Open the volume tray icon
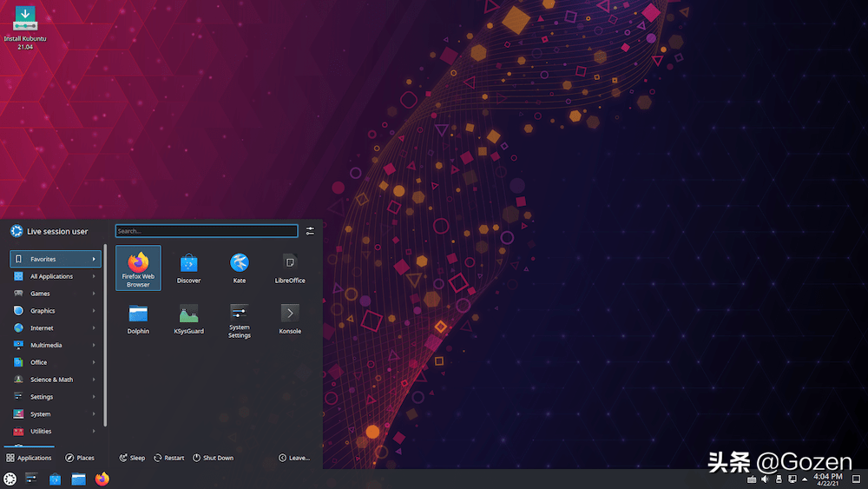Viewport: 868px width, 489px height. [765, 479]
